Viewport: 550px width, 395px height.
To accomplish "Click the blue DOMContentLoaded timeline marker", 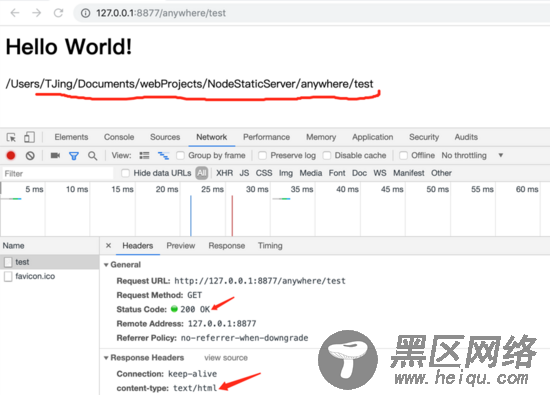I will [191, 216].
